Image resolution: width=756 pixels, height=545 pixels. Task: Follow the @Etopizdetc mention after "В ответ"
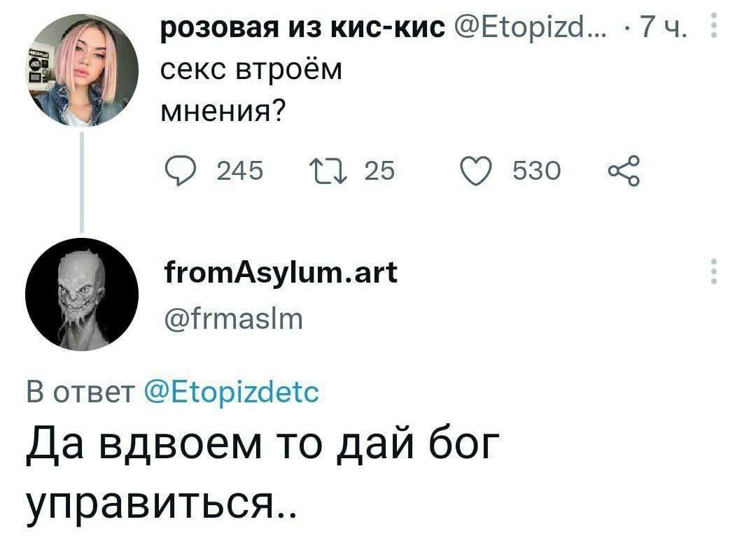point(231,392)
